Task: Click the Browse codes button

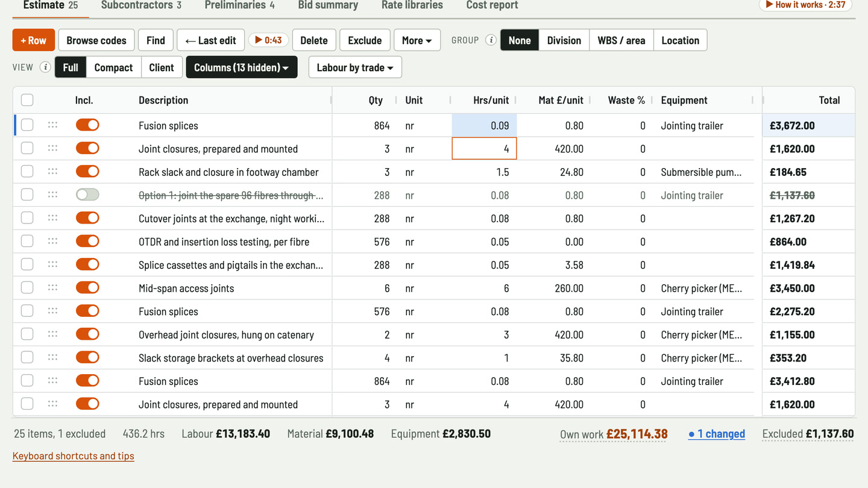Action: [96, 40]
